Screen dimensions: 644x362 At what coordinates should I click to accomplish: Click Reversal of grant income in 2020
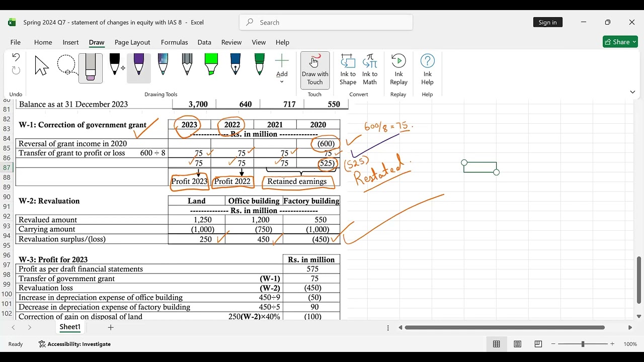click(x=72, y=143)
